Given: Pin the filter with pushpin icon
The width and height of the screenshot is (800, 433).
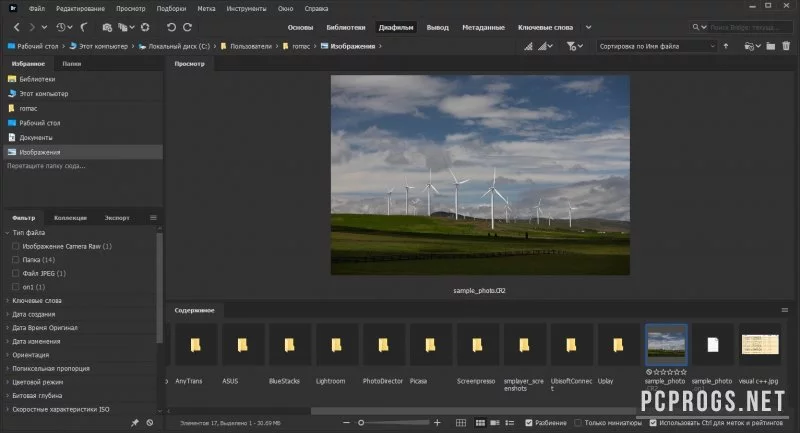Looking at the screenshot, I should pos(135,423).
